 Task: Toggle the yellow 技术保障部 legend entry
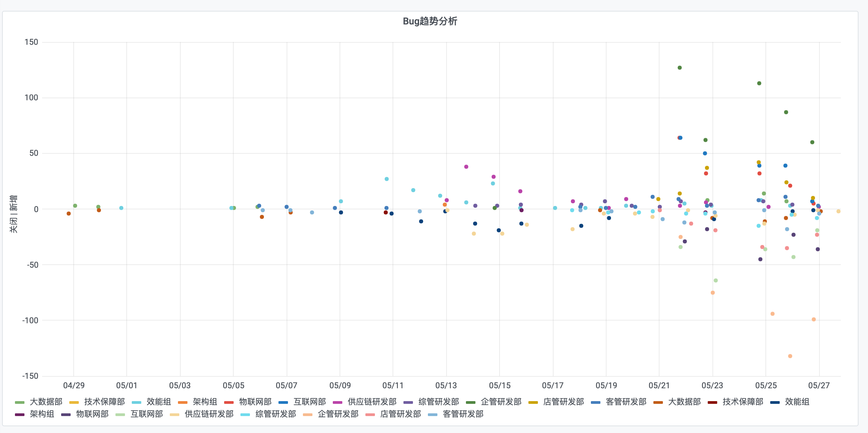(104, 402)
